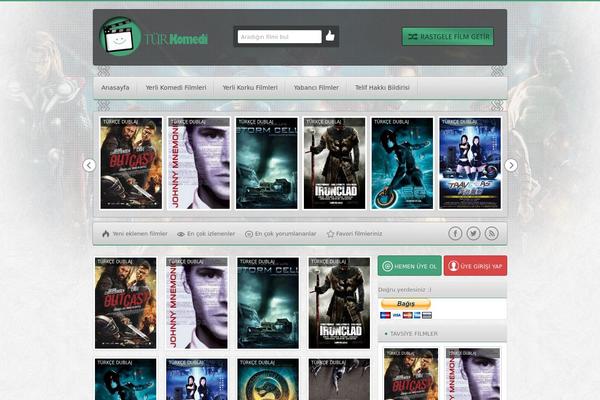Click the shuffle icon on Rastgele Film Getir
Viewport: 600px width, 400px height.
(412, 37)
